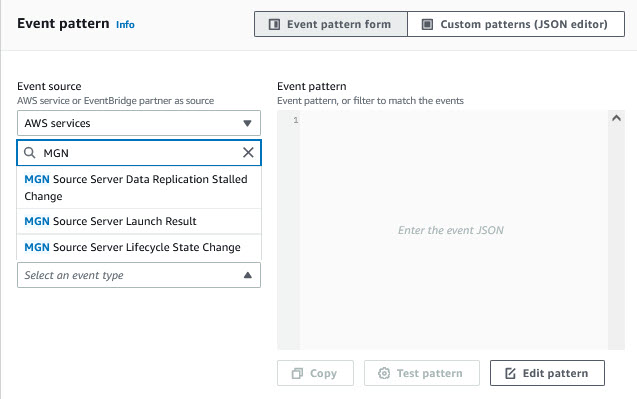
Task: Click the pencil icon in Edit pattern
Action: (x=510, y=373)
